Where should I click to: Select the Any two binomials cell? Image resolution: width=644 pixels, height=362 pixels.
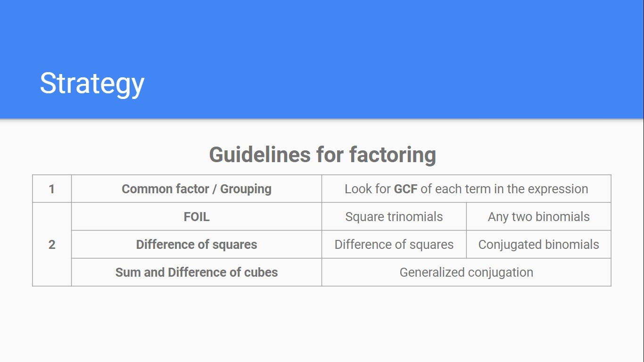[x=539, y=217]
